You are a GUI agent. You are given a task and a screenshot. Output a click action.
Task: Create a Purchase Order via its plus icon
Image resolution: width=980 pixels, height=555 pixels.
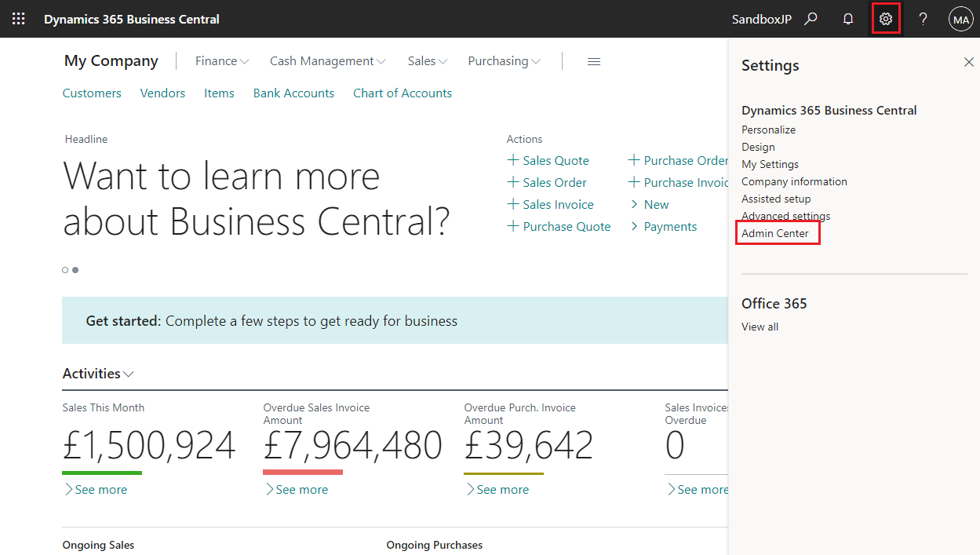[634, 160]
